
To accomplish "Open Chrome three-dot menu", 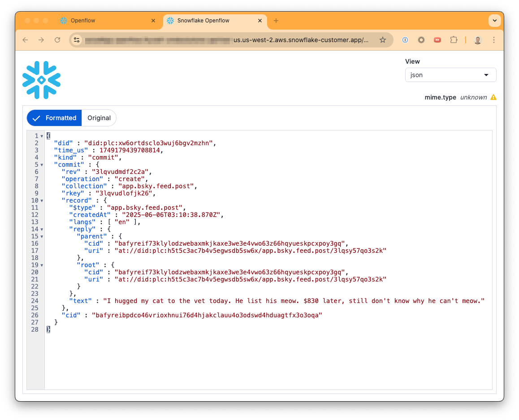I will [494, 40].
